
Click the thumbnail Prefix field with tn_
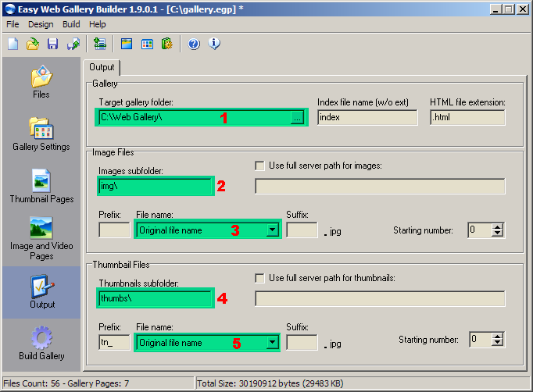click(x=114, y=342)
